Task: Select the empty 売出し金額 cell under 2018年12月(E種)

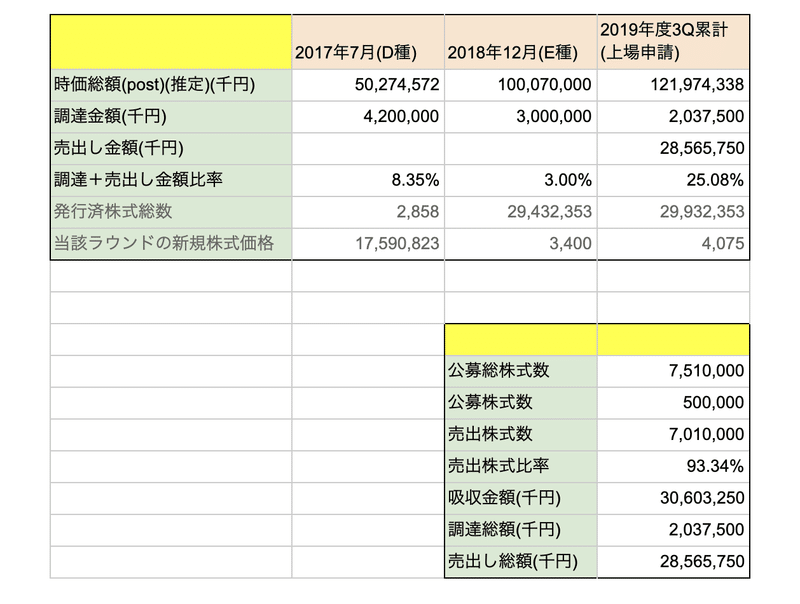Action: point(520,148)
